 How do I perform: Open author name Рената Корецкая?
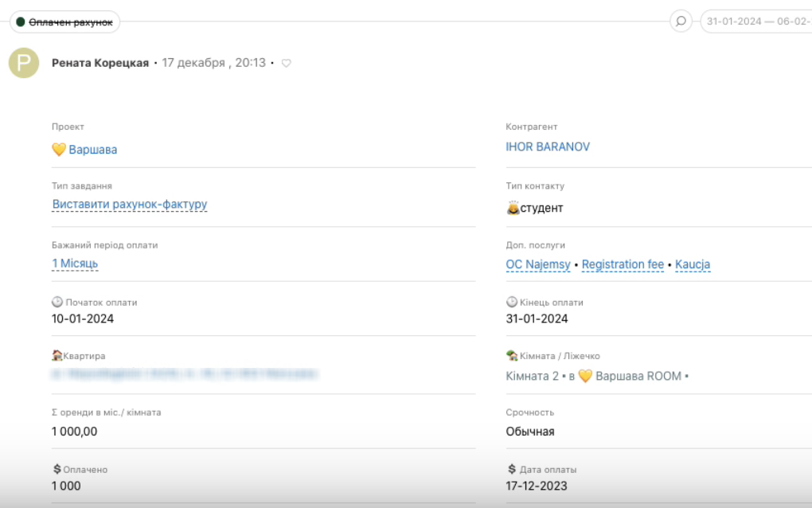(100, 63)
